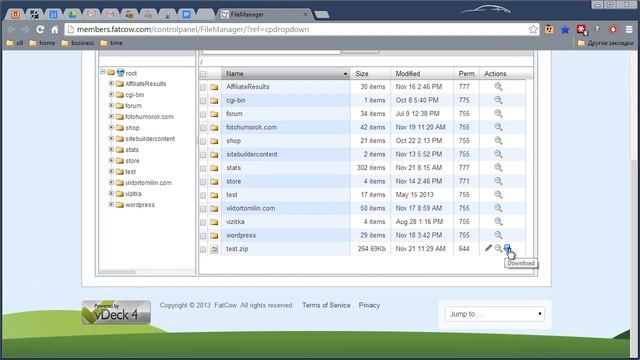640x360 pixels.
Task: Expand AffiliateResults in the folder tree
Action: pyautogui.click(x=111, y=83)
